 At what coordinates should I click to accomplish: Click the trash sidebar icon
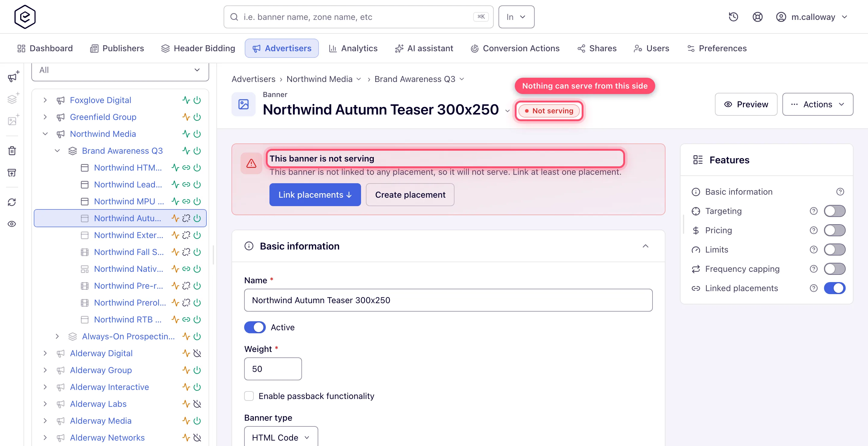pos(12,151)
